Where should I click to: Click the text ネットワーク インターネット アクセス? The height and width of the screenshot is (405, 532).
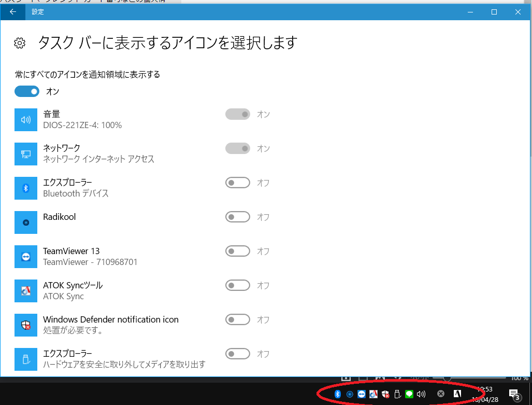pyautogui.click(x=99, y=159)
